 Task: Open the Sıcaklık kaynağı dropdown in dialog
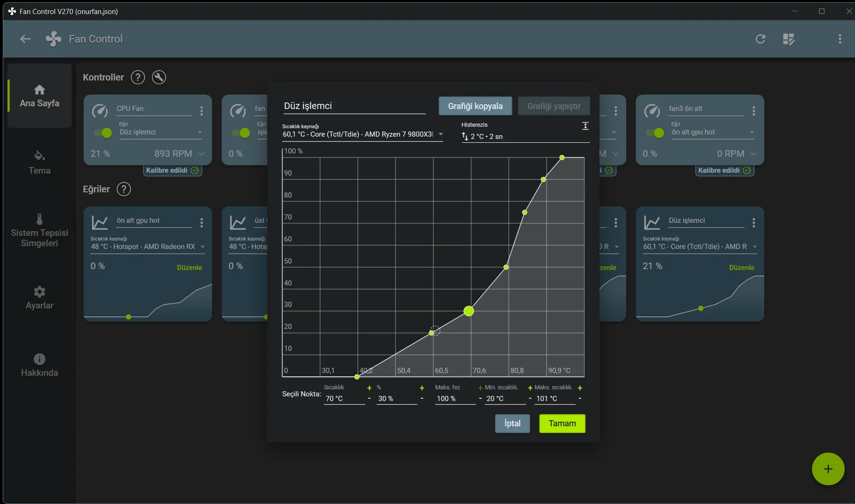(x=362, y=134)
